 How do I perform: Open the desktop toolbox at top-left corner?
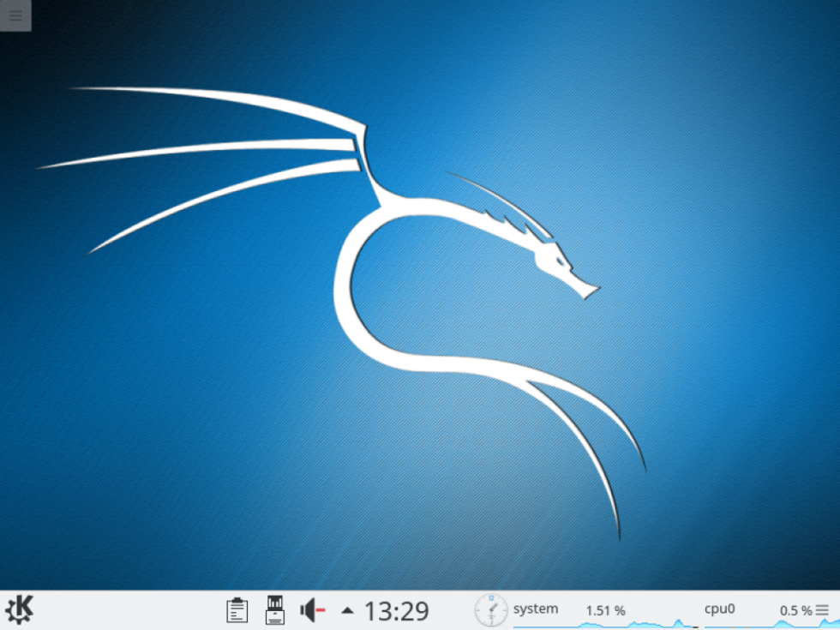15,15
